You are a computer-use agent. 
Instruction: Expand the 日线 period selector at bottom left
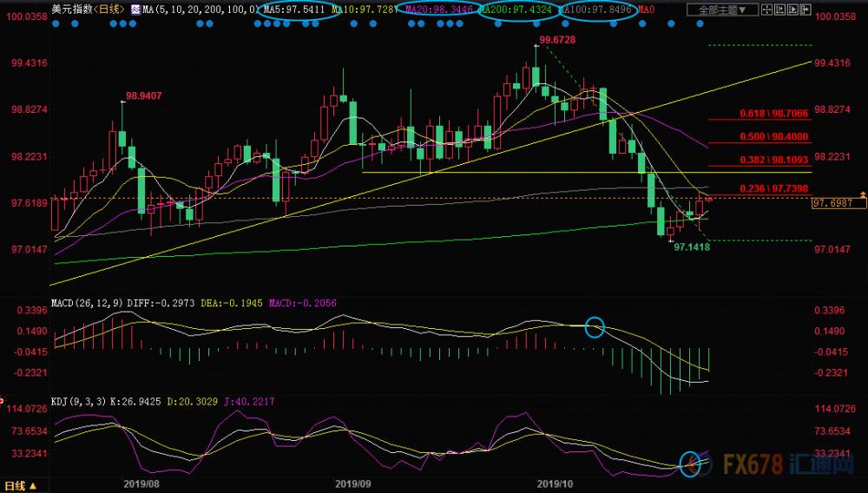click(x=21, y=486)
